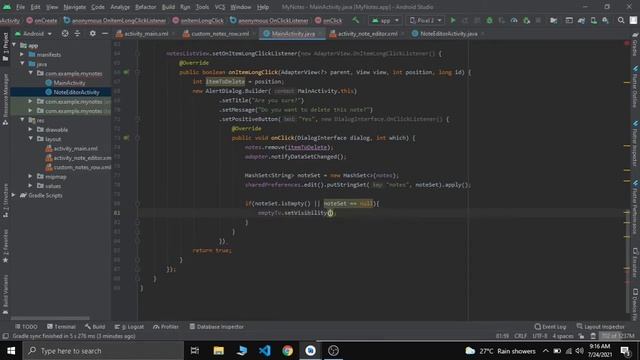
Task: Open the Event Log
Action: point(550,327)
